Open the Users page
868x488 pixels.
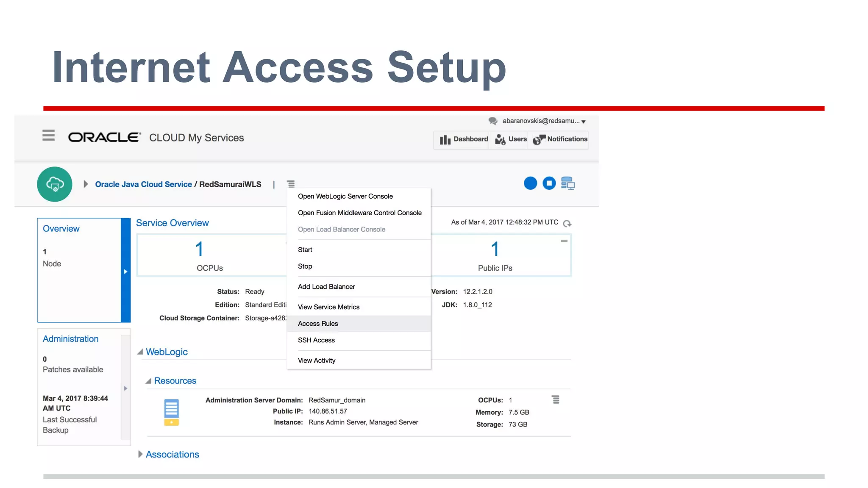510,139
